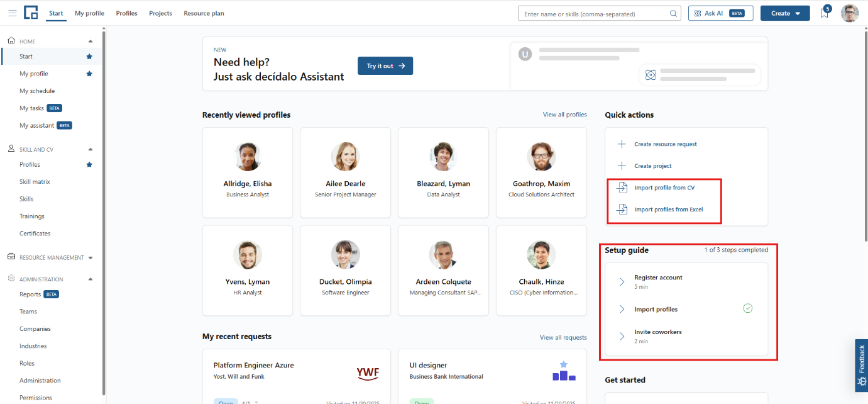Switch to the Projects tab in the top bar
The height and width of the screenshot is (404, 868).
[160, 13]
